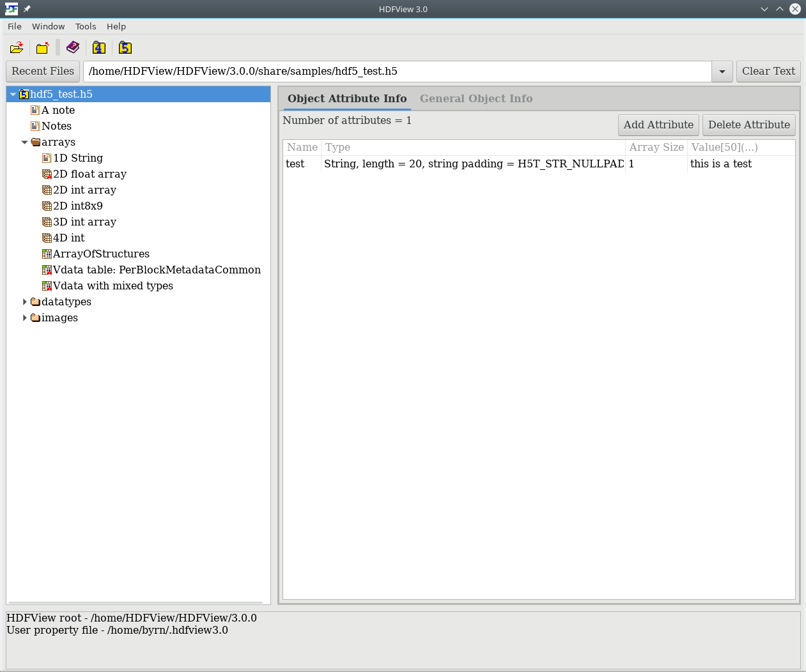Select Vdata with mixed types item
The width and height of the screenshot is (806, 672).
click(x=112, y=286)
